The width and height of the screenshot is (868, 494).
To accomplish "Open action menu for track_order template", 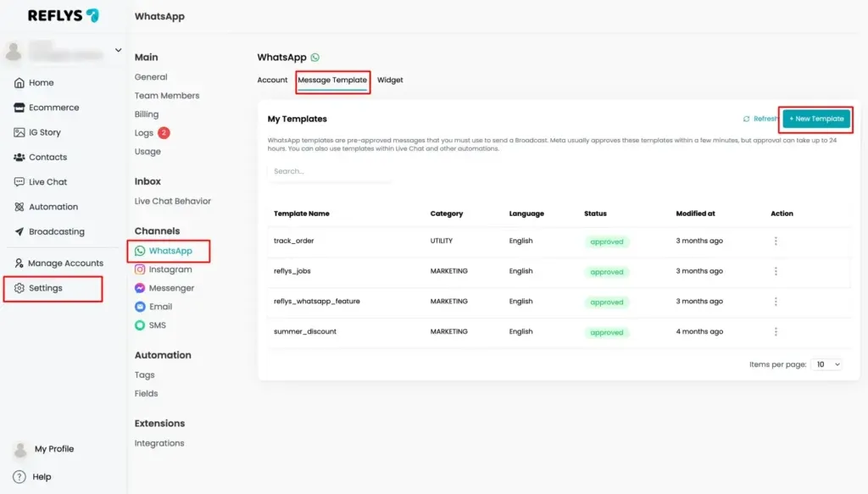I will [776, 241].
